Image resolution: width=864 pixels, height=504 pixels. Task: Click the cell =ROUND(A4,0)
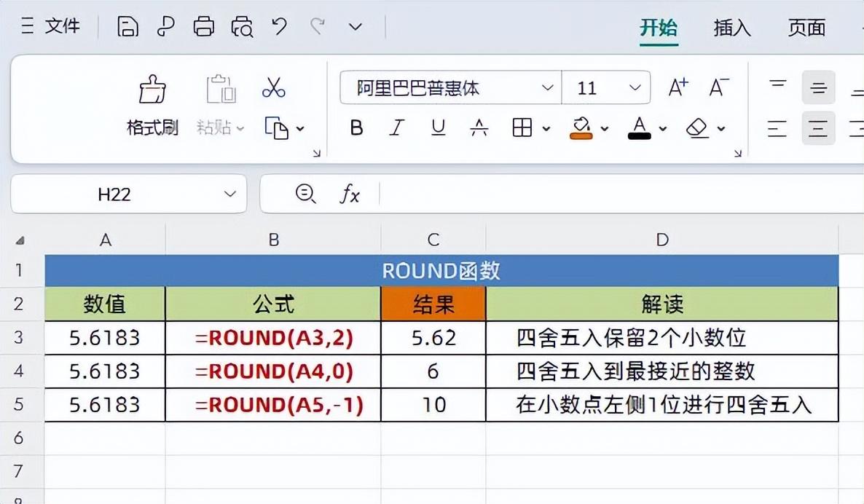(x=273, y=371)
